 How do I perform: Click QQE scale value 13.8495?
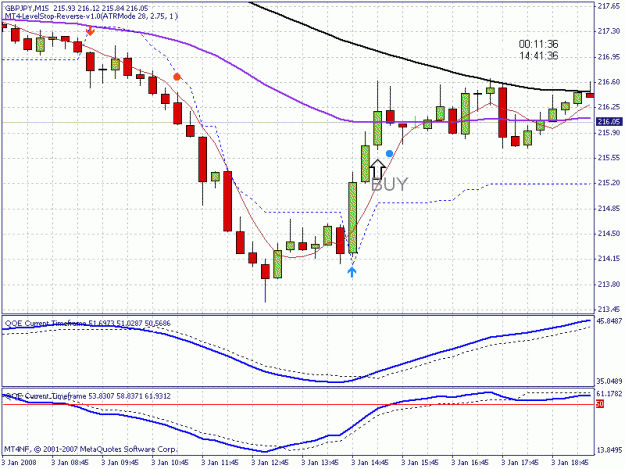click(609, 450)
